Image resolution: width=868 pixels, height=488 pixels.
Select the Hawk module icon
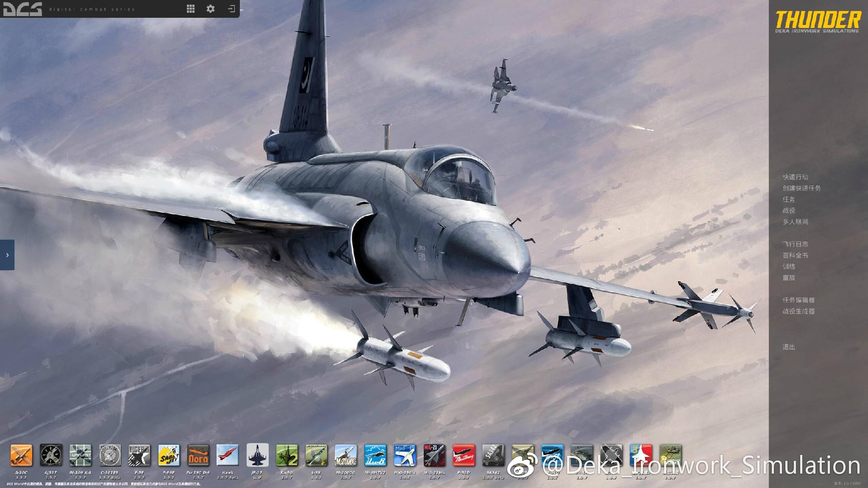228,455
